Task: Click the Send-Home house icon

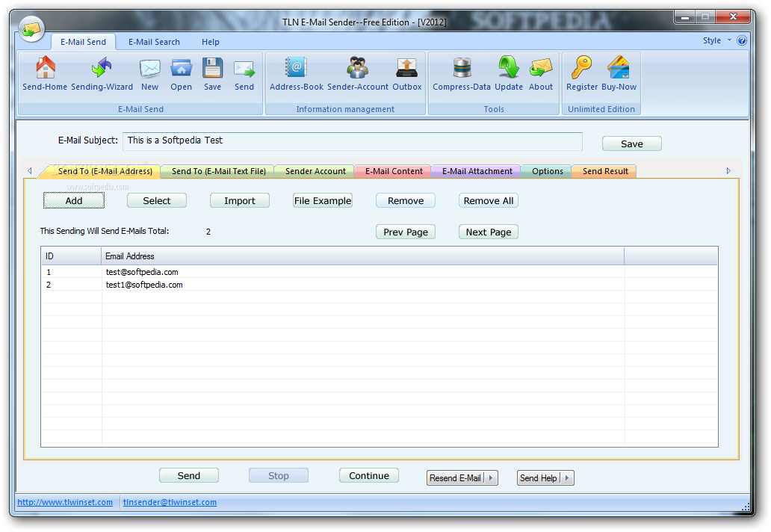Action: (x=45, y=68)
